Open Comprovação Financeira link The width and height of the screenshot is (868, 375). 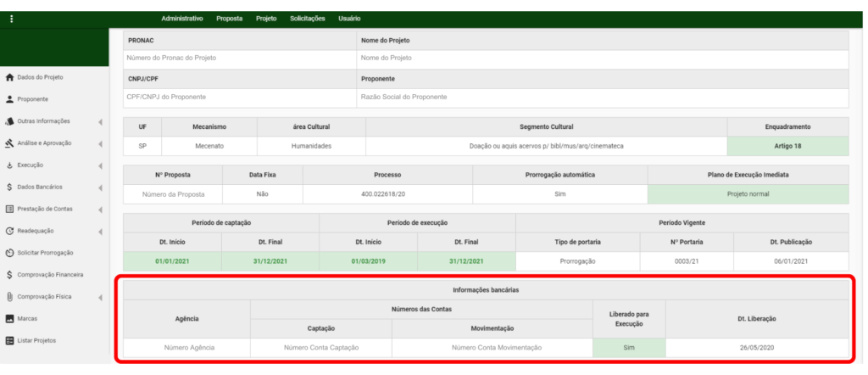pyautogui.click(x=50, y=275)
